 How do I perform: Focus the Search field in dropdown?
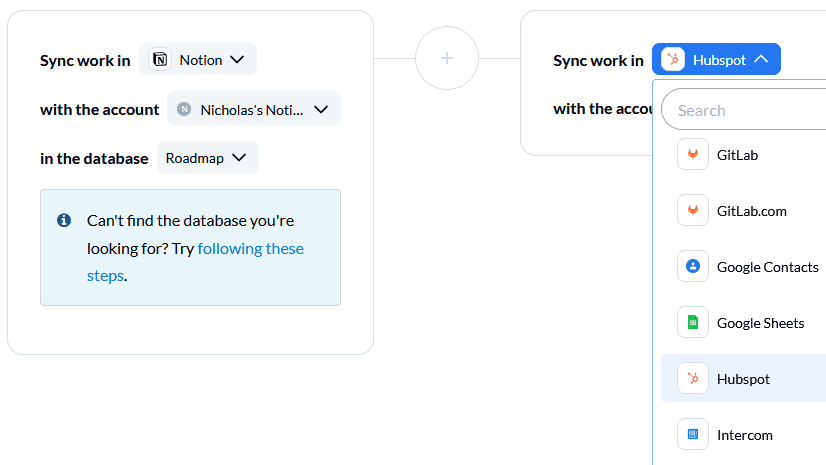click(x=743, y=110)
